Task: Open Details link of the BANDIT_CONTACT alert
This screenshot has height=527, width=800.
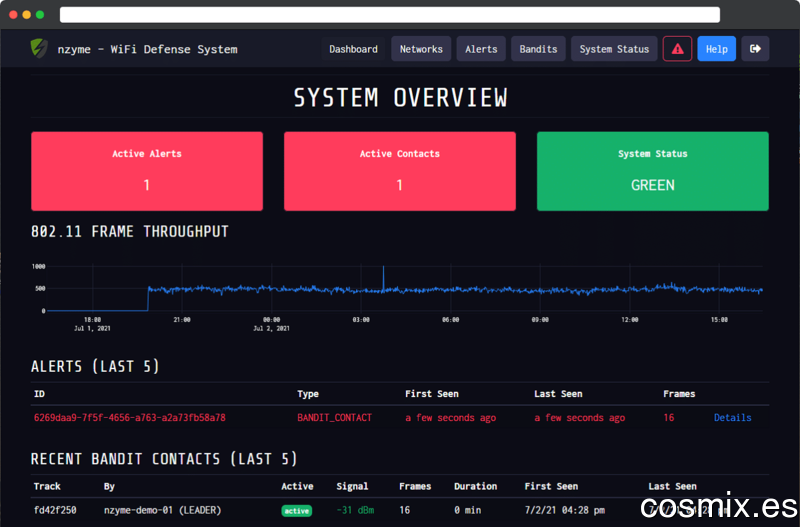Action: (732, 417)
